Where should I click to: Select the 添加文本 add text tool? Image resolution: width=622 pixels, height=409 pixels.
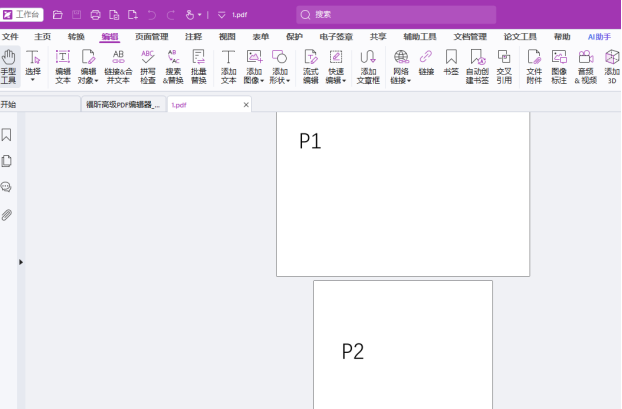click(228, 65)
